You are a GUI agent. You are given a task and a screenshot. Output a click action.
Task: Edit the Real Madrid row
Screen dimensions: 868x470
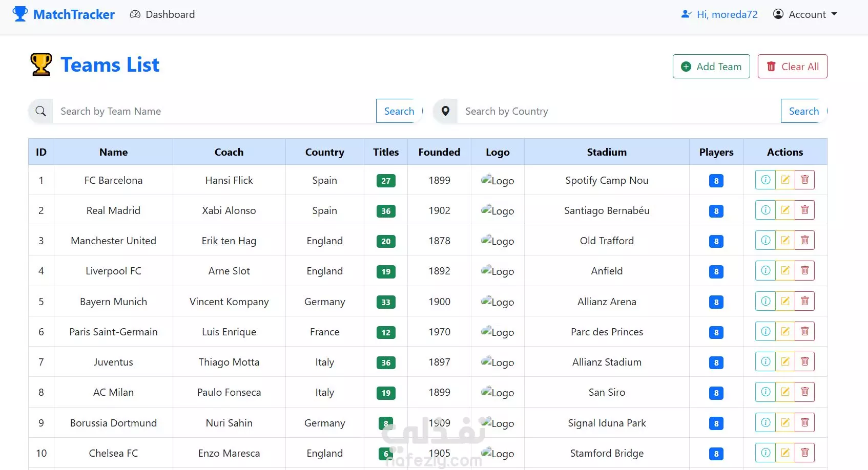(785, 210)
